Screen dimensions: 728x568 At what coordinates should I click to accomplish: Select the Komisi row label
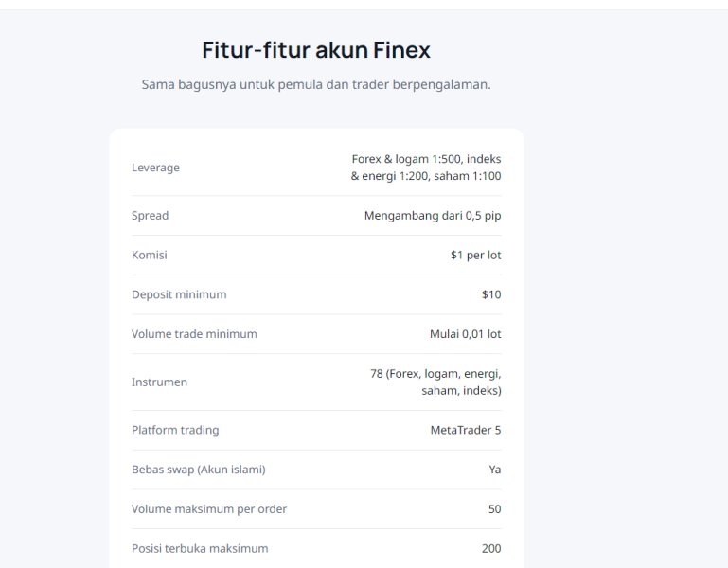(x=149, y=256)
